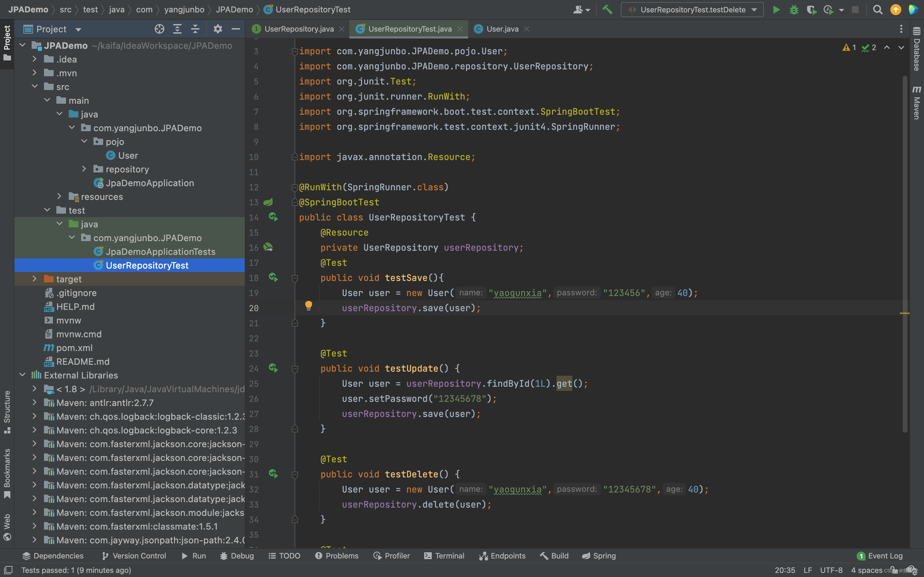Toggle the Database tool window
924x577 pixels.
coord(916,49)
